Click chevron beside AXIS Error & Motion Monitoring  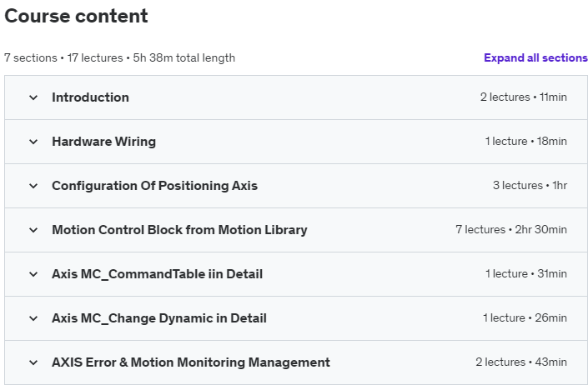[x=33, y=362]
